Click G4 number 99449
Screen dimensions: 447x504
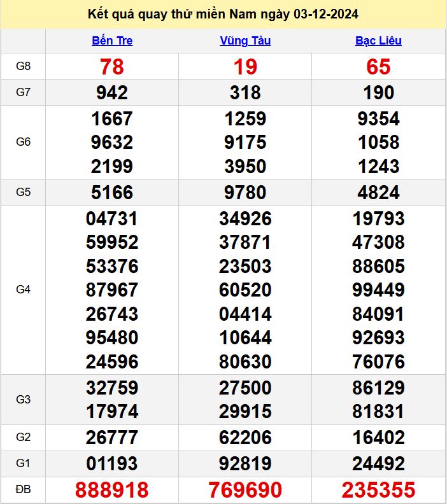(378, 290)
